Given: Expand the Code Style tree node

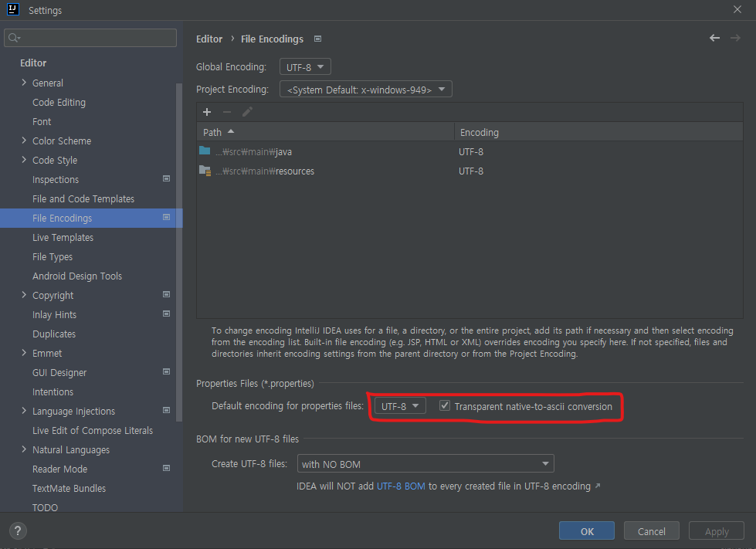Looking at the screenshot, I should pyautogui.click(x=24, y=160).
